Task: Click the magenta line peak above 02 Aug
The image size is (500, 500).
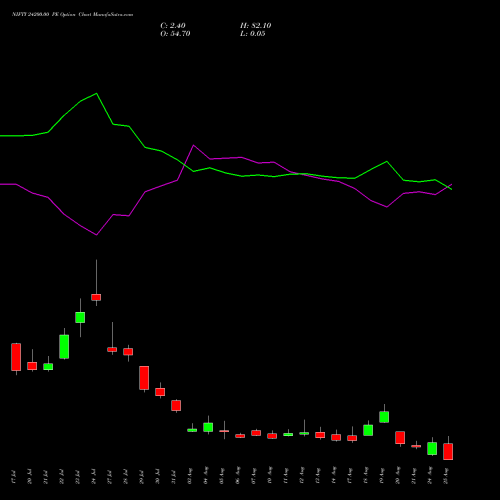Action: [x=193, y=145]
